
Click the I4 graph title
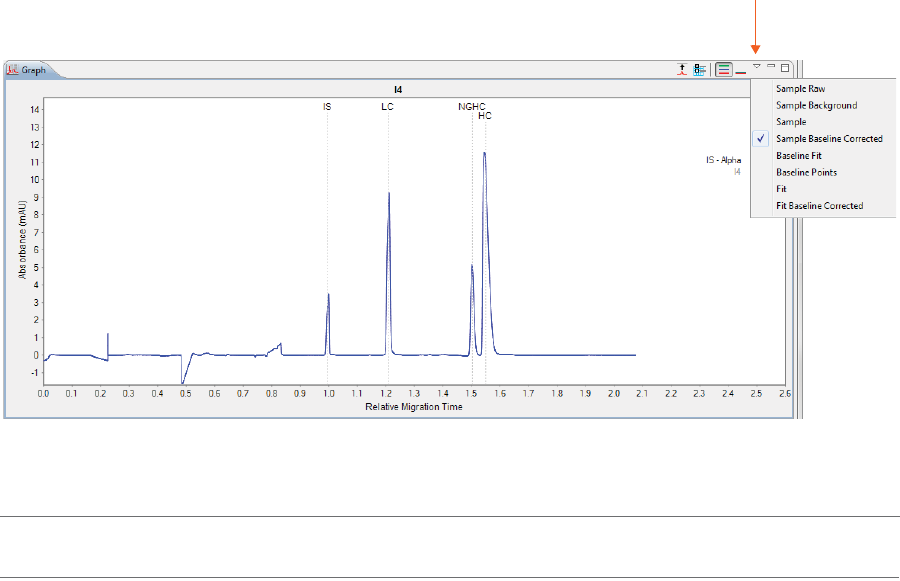[x=398, y=90]
